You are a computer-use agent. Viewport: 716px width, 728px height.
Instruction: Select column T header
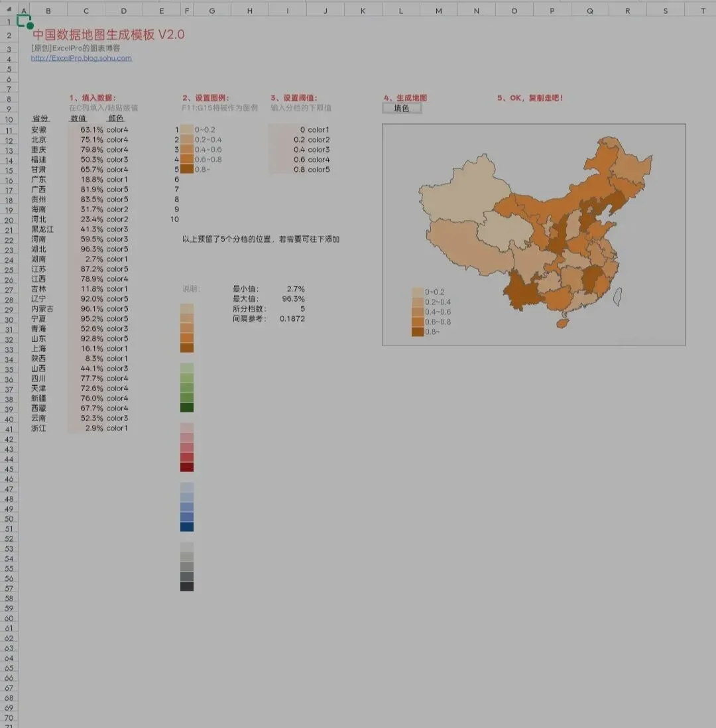point(703,11)
